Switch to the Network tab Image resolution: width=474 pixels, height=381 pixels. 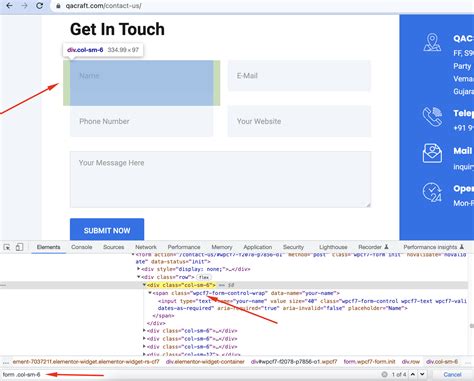(146, 247)
